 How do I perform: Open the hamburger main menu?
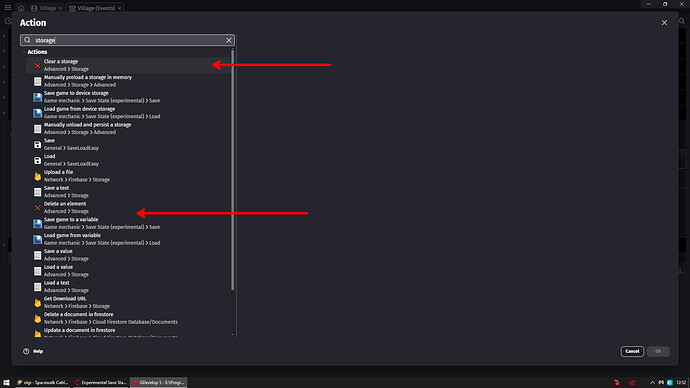coord(8,7)
